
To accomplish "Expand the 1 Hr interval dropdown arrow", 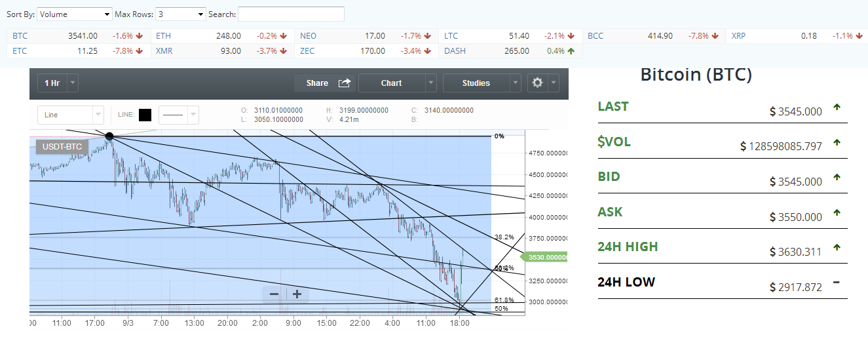I will pos(73,83).
